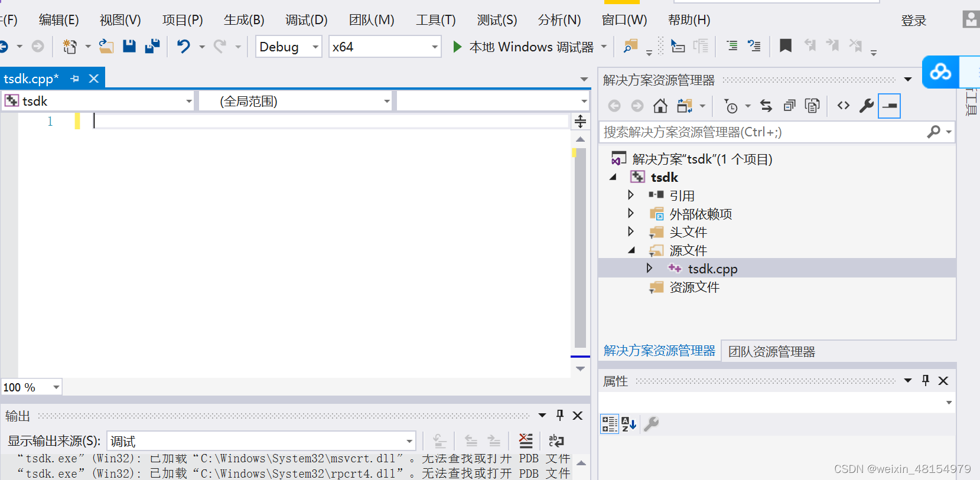Viewport: 980px width, 480px height.
Task: Collapse the 源文件 folder
Action: pyautogui.click(x=631, y=250)
